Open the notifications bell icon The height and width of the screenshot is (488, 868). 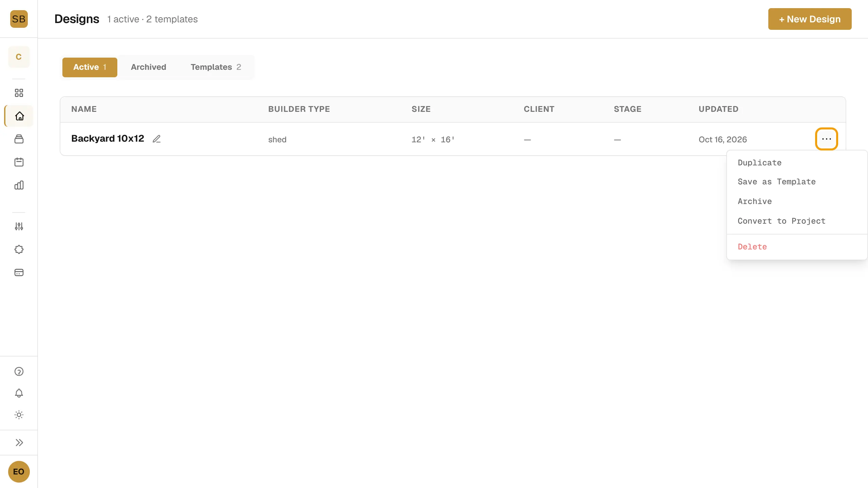click(x=19, y=393)
